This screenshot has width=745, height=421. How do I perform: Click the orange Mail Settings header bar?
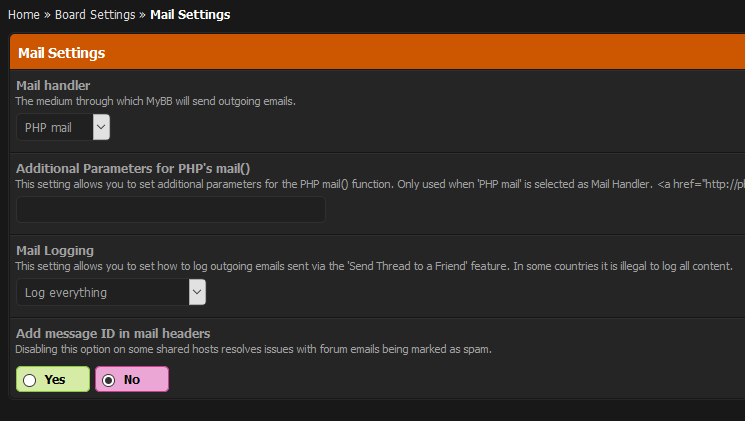(x=377, y=52)
